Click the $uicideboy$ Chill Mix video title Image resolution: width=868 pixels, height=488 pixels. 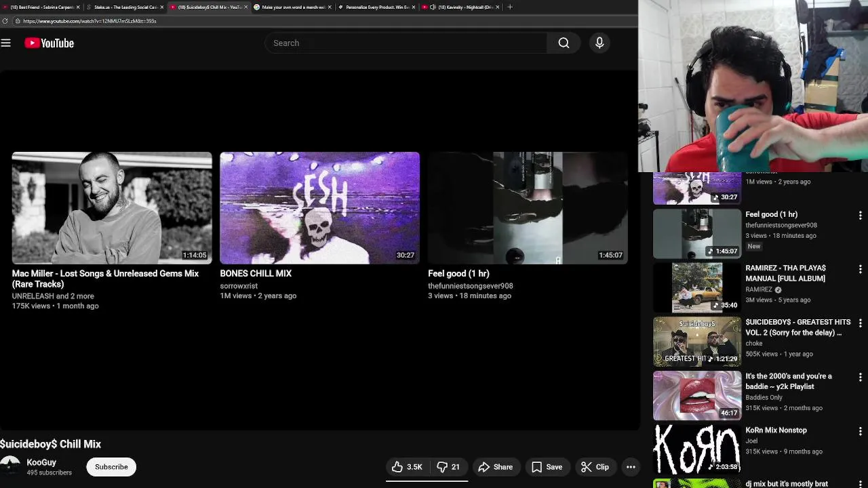[x=50, y=444]
